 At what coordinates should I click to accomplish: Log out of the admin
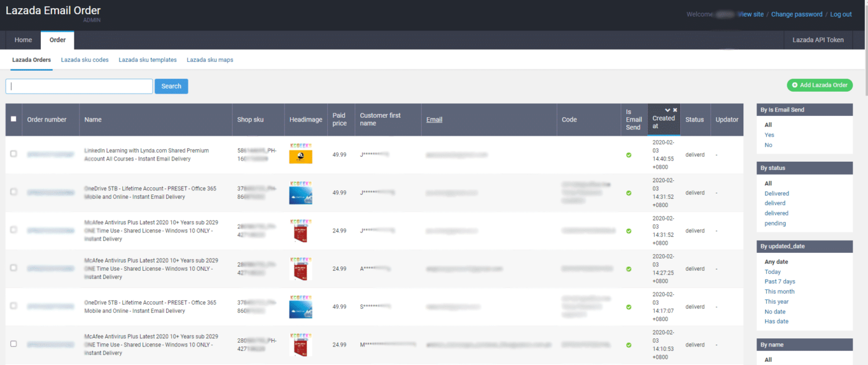(841, 14)
